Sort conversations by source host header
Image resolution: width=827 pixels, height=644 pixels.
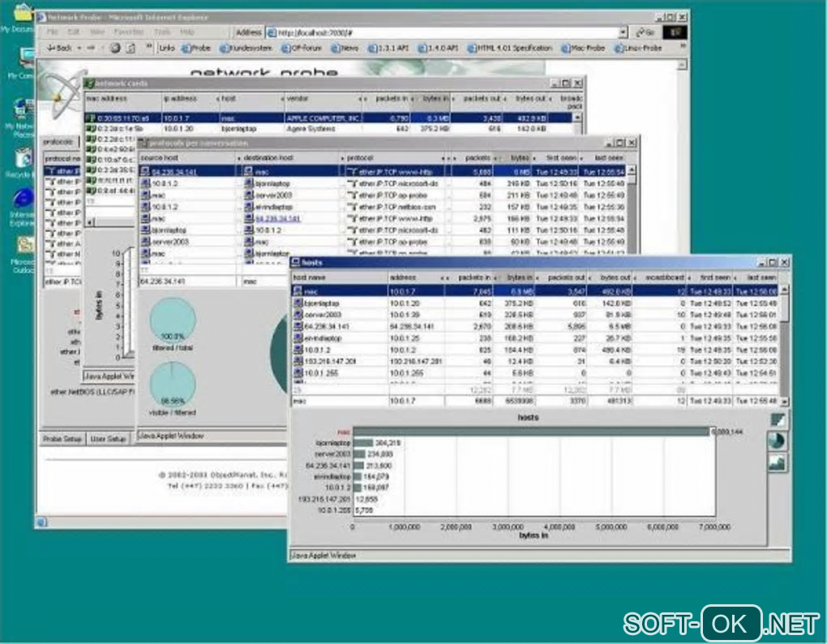[186, 157]
